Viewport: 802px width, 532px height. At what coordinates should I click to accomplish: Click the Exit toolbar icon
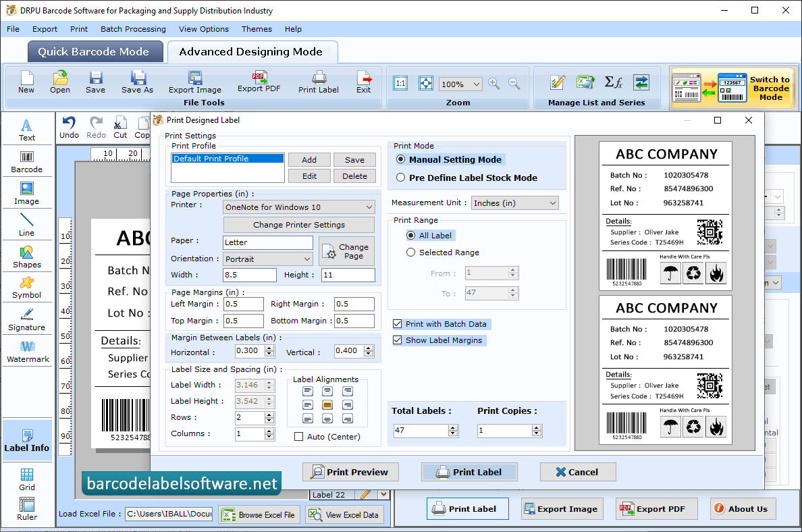point(364,82)
